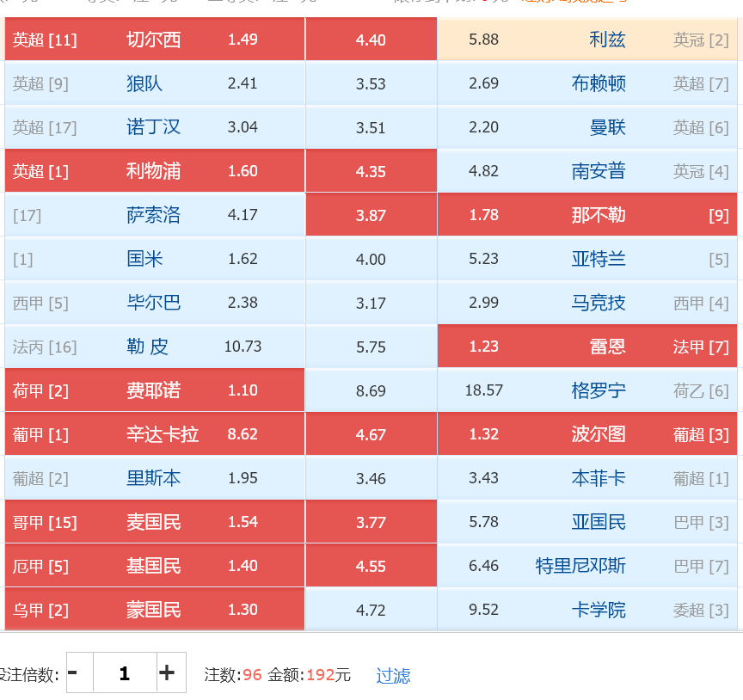
Task: Select 特里尼邓斯 away win 6.46
Action: tap(587, 565)
